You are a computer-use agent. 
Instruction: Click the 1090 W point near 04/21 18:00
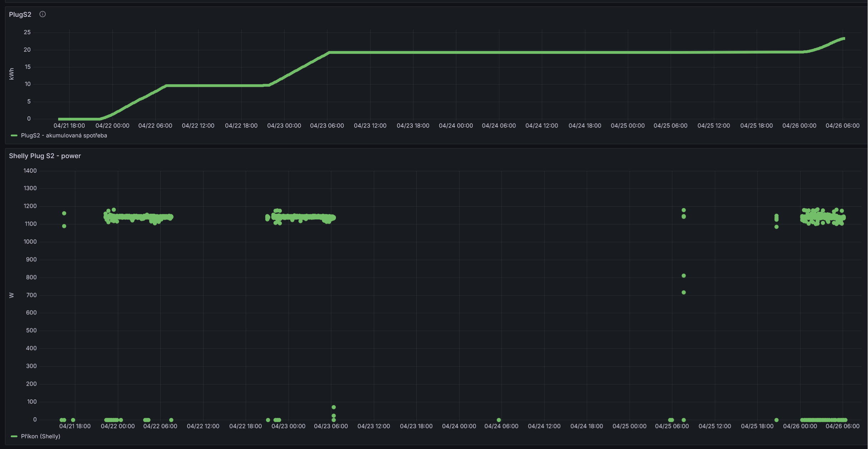(64, 226)
